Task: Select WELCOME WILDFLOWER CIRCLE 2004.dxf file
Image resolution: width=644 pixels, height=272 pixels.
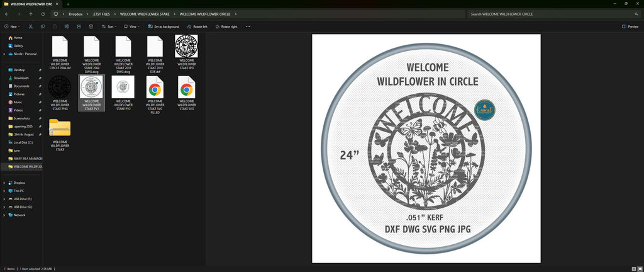Action: click(x=60, y=52)
